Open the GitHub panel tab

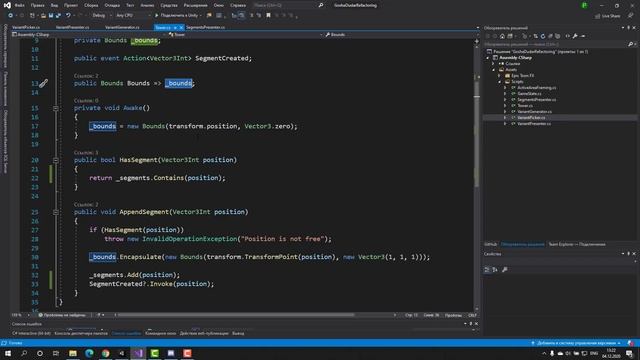point(491,244)
